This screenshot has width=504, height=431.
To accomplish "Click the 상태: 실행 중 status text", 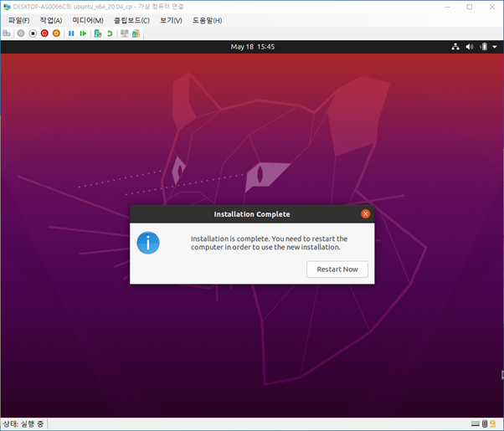I will tap(23, 424).
